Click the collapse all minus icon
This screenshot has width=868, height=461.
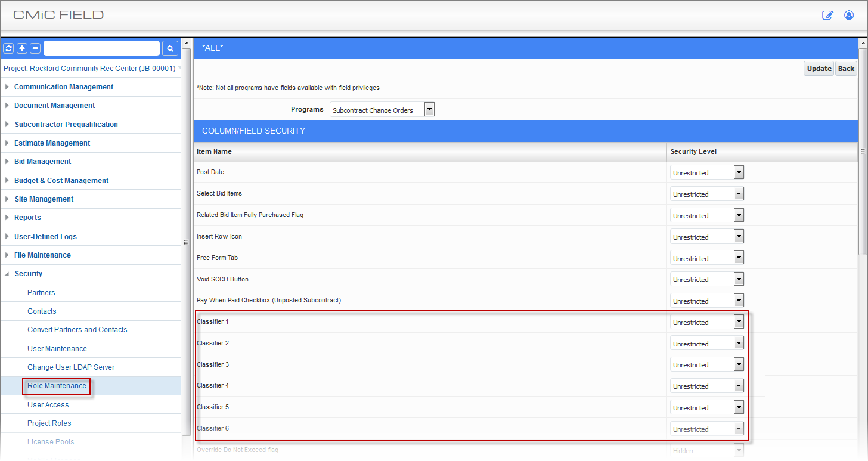click(35, 48)
